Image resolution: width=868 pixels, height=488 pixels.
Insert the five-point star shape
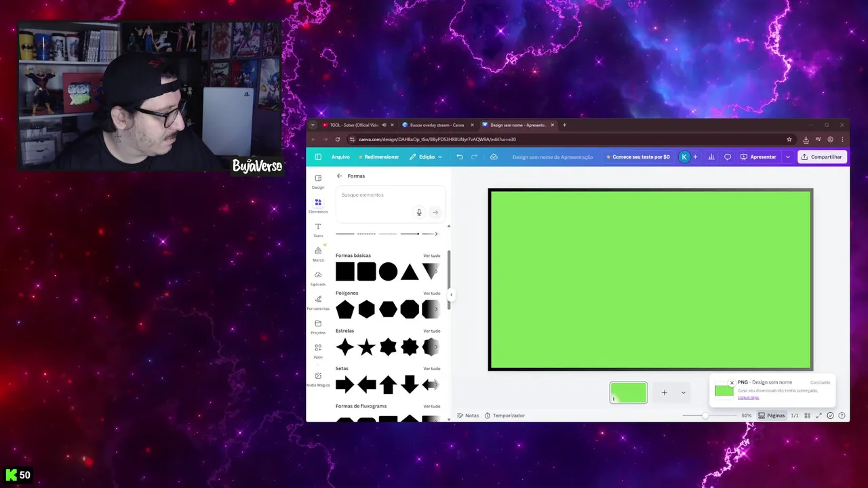coord(366,348)
